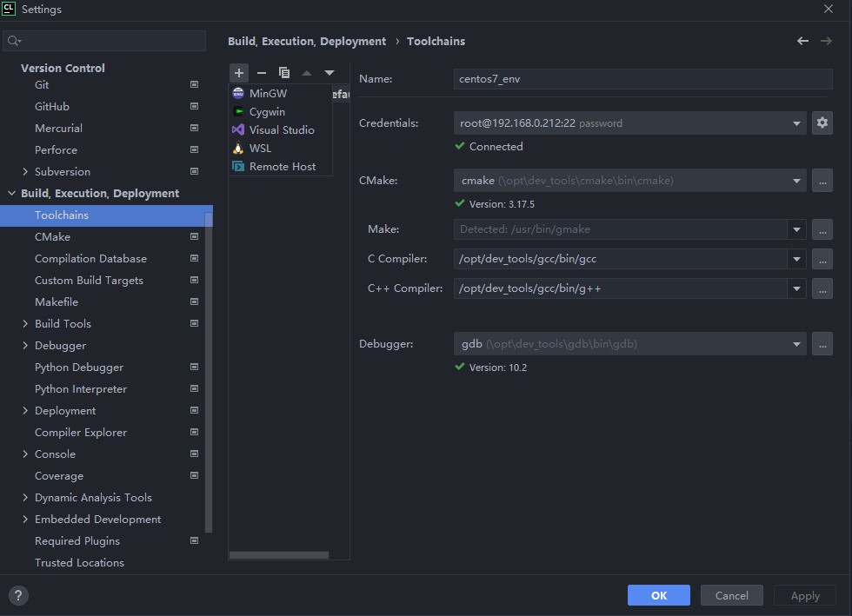The image size is (852, 616).
Task: Click the project-level icon beside Git
Action: pyautogui.click(x=194, y=84)
